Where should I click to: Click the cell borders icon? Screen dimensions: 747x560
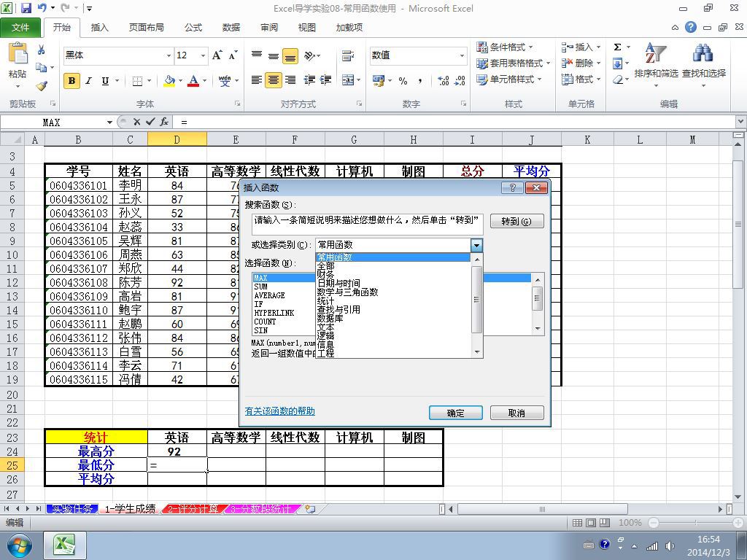click(137, 81)
